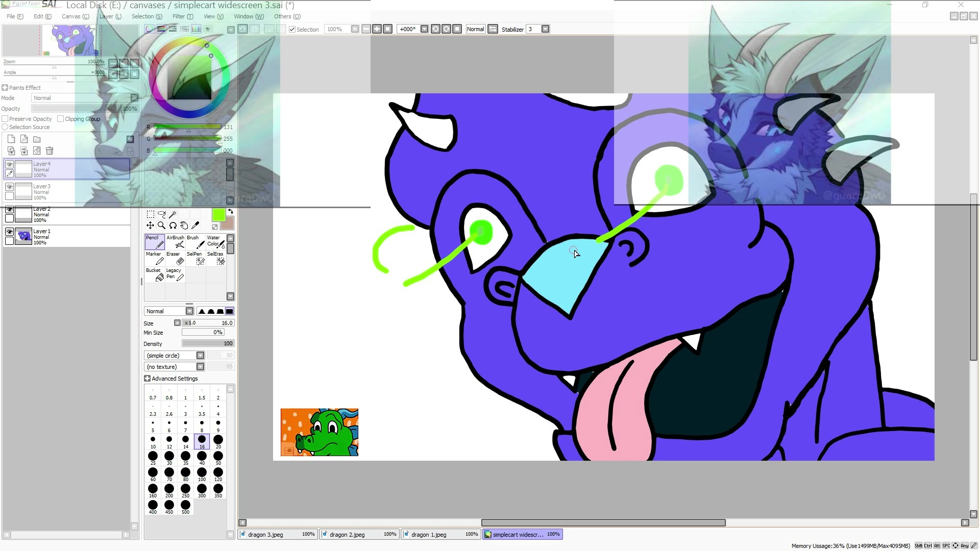Viewport: 980px width, 551px height.
Task: Expand the Paints Effect section
Action: (x=5, y=88)
